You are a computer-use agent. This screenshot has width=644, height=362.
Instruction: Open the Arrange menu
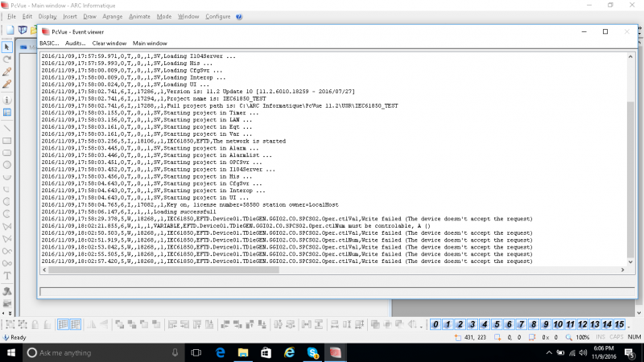[112, 17]
